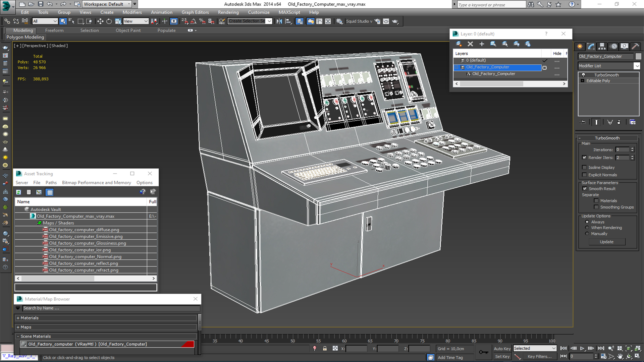This screenshot has width=644, height=362.
Task: Click the Auto Key button
Action: coord(502,349)
